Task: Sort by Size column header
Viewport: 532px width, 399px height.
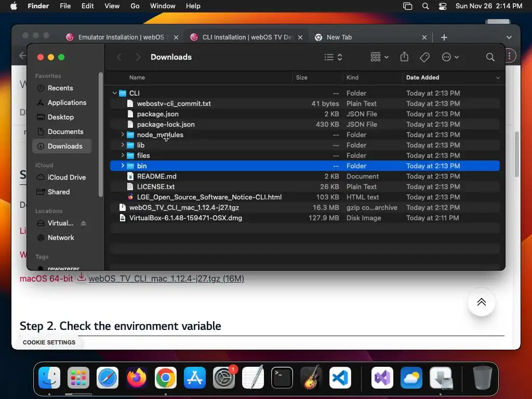Action: pos(302,78)
